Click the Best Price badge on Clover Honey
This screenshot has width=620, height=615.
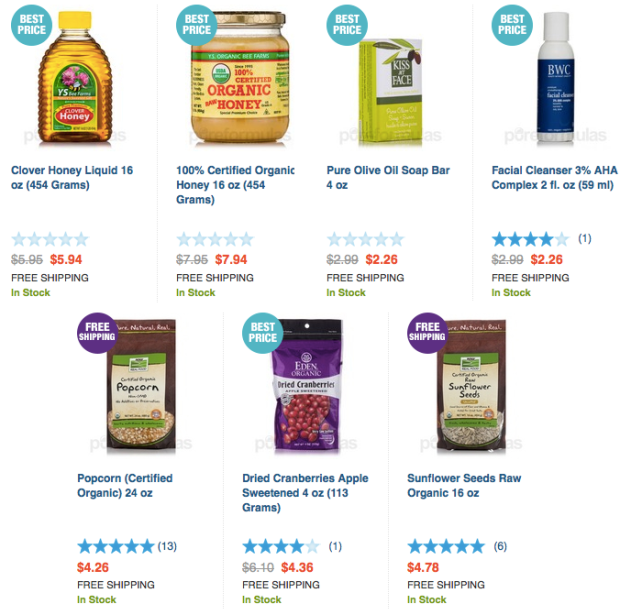tap(31, 25)
